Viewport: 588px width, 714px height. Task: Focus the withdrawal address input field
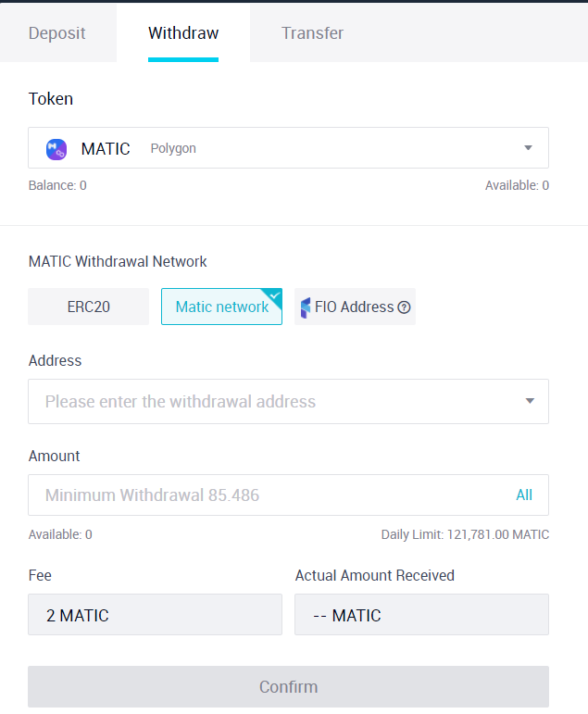pos(288,401)
